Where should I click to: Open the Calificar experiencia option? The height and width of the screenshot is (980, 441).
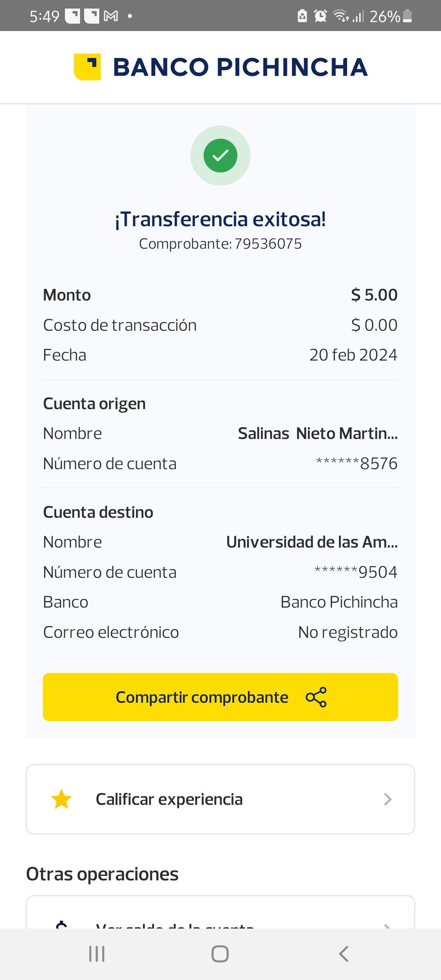tap(169, 799)
